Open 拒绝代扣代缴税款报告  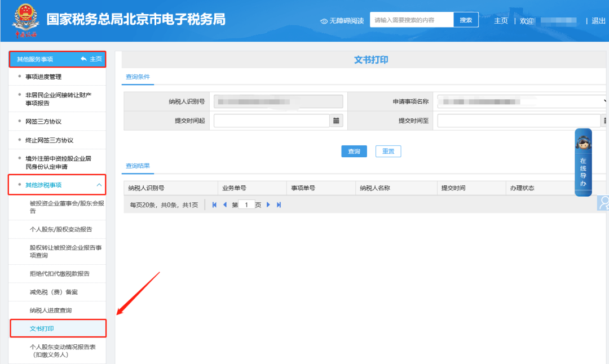point(59,274)
